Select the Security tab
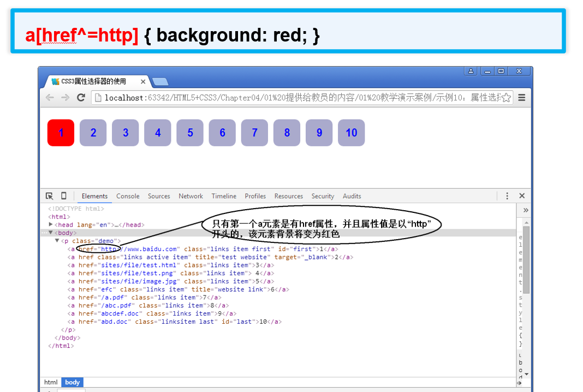The width and height of the screenshot is (583, 392). pyautogui.click(x=323, y=196)
